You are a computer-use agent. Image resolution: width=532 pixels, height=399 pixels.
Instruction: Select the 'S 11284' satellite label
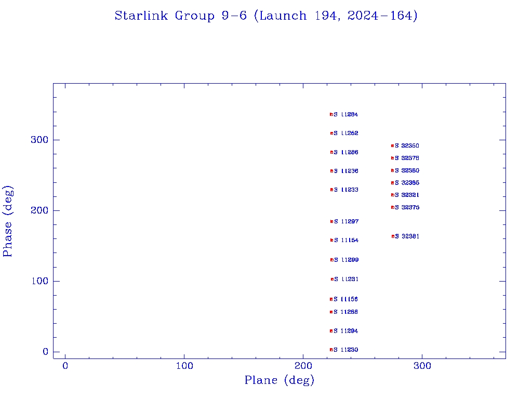345,114
